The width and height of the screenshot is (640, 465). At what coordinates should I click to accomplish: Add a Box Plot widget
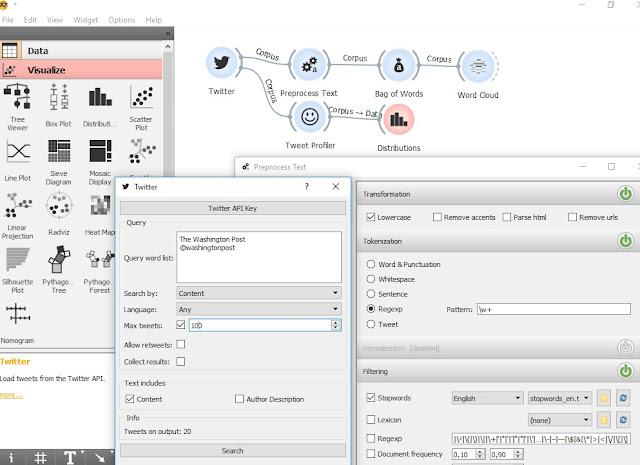(x=59, y=106)
